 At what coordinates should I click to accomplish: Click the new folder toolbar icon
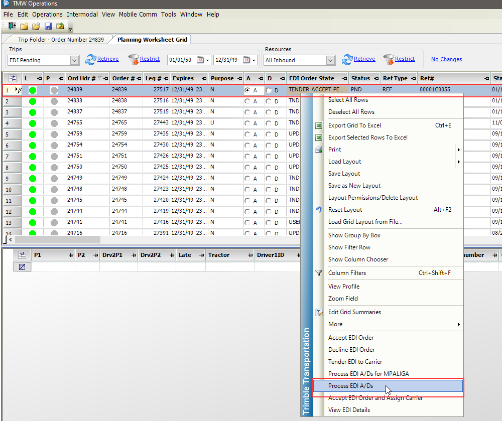click(x=24, y=26)
